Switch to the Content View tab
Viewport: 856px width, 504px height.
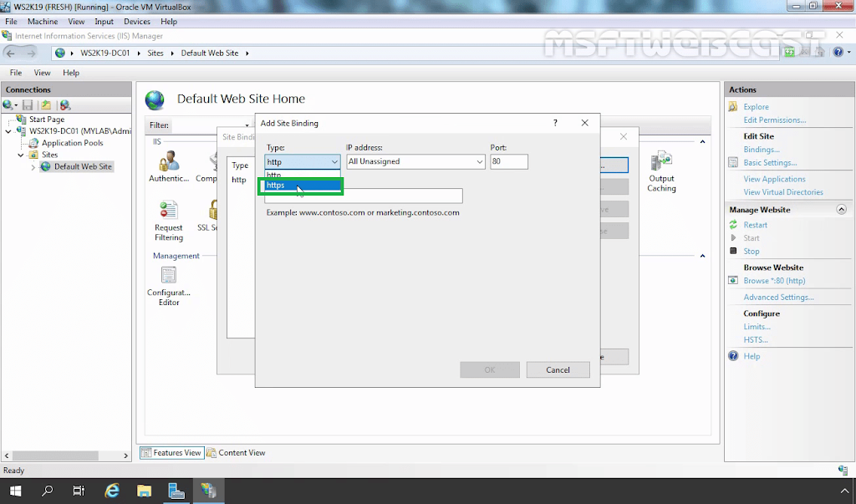pos(237,453)
